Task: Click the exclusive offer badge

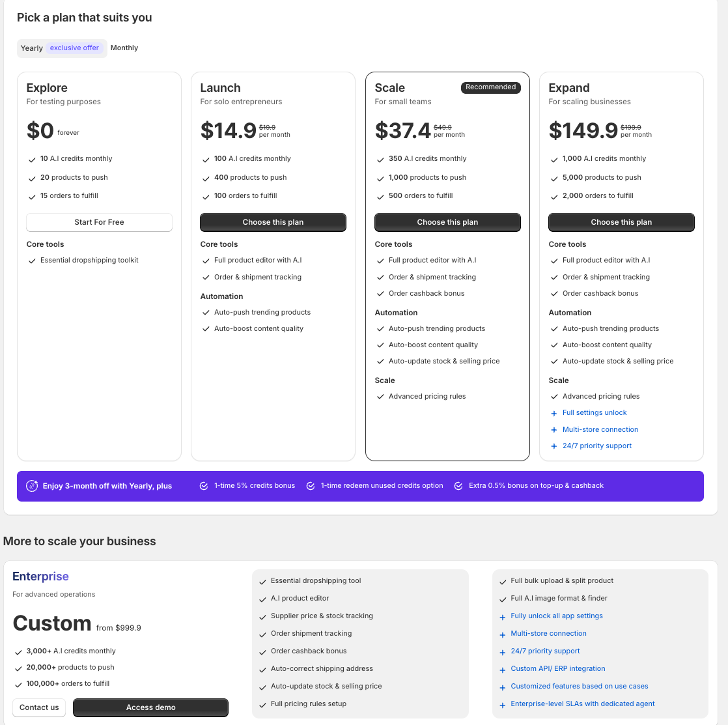Action: [75, 48]
